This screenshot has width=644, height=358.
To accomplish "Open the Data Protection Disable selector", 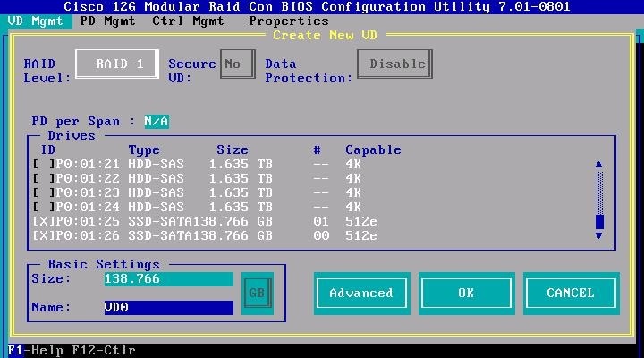I will [394, 64].
